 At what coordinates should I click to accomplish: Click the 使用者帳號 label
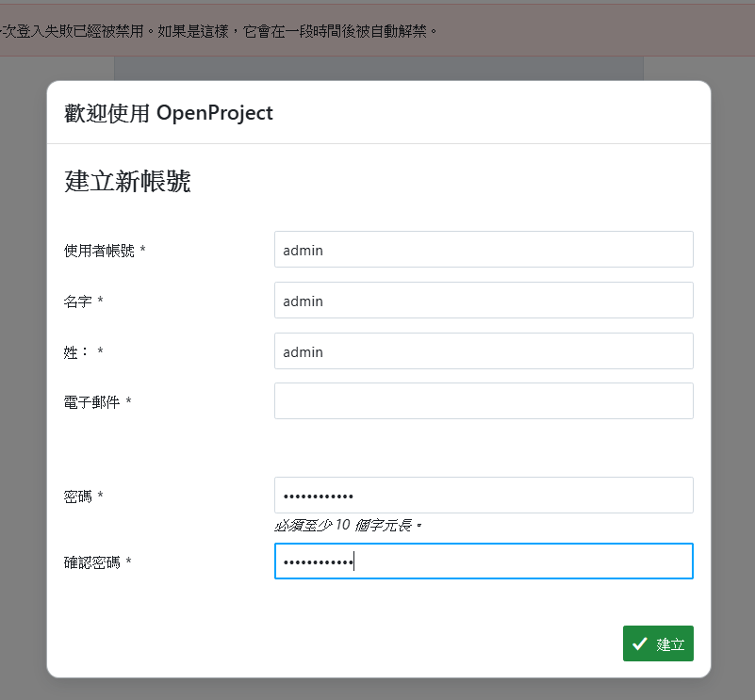[105, 251]
